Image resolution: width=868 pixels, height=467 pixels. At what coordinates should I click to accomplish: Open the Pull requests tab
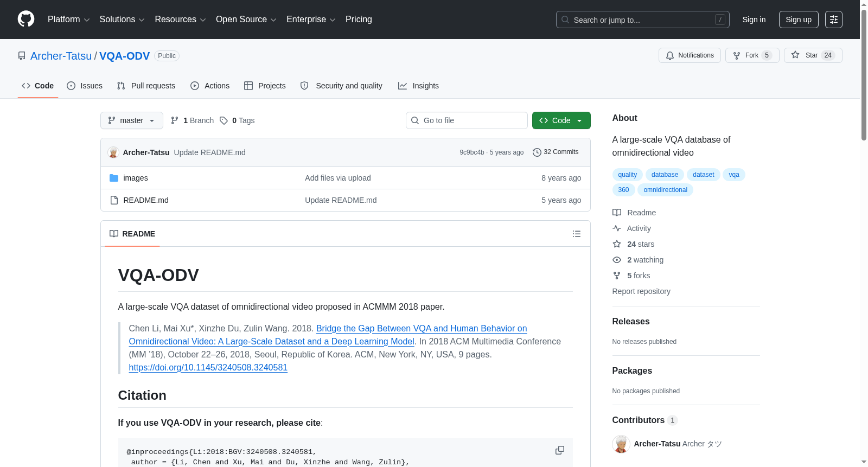146,86
